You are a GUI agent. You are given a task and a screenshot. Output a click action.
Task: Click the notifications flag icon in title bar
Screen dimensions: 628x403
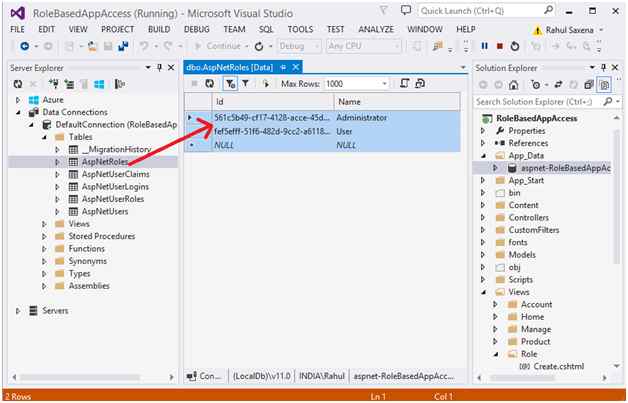[383, 11]
